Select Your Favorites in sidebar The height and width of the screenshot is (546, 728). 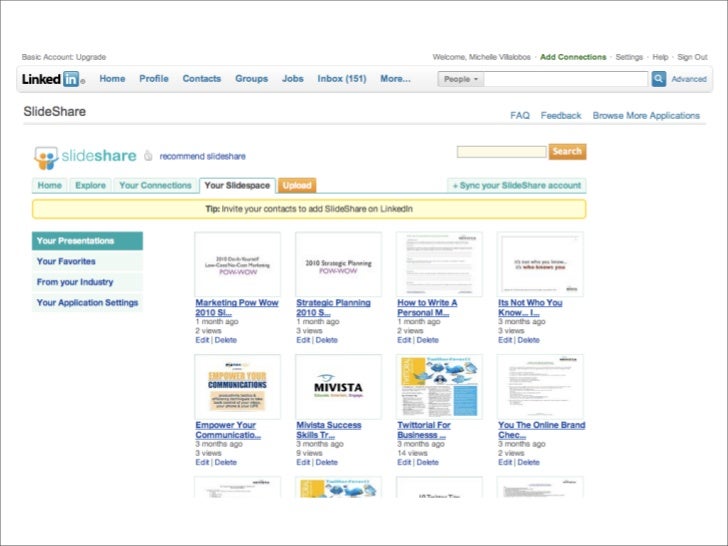point(87,261)
